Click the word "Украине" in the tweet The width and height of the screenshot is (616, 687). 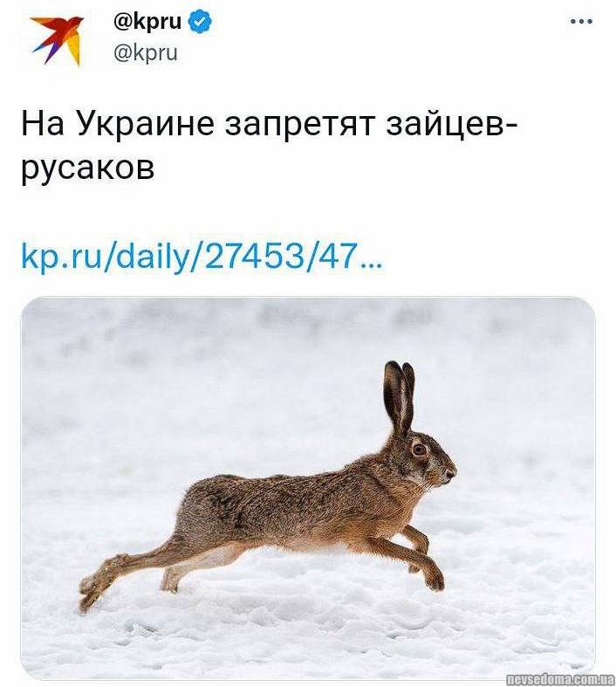(146, 123)
